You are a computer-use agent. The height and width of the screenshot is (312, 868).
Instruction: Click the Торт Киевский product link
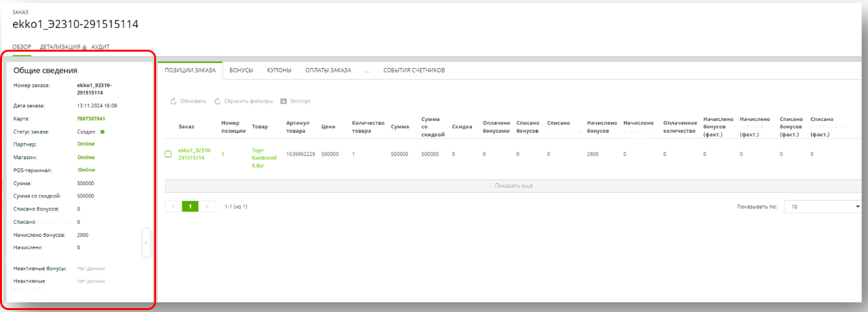pos(264,157)
